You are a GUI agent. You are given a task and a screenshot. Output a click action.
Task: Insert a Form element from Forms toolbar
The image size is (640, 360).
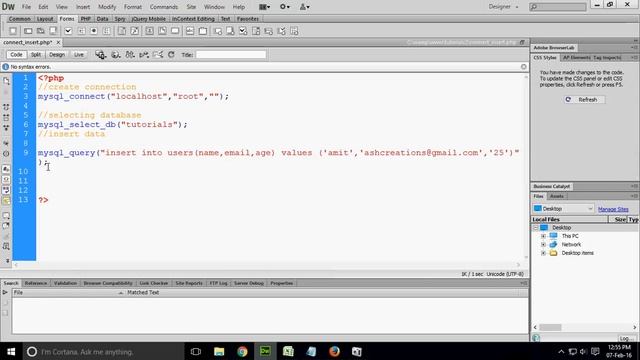coord(13,31)
